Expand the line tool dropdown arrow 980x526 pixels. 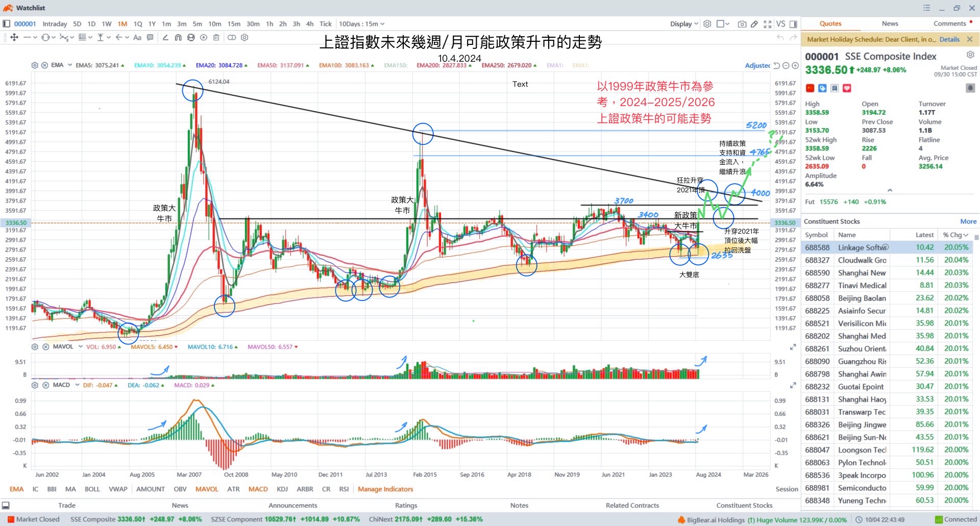[x=35, y=37]
